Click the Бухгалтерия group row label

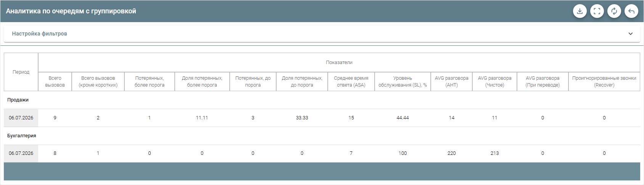tap(22, 136)
